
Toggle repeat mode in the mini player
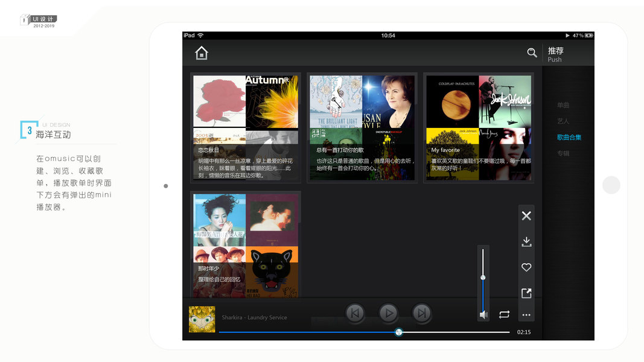[x=505, y=314]
